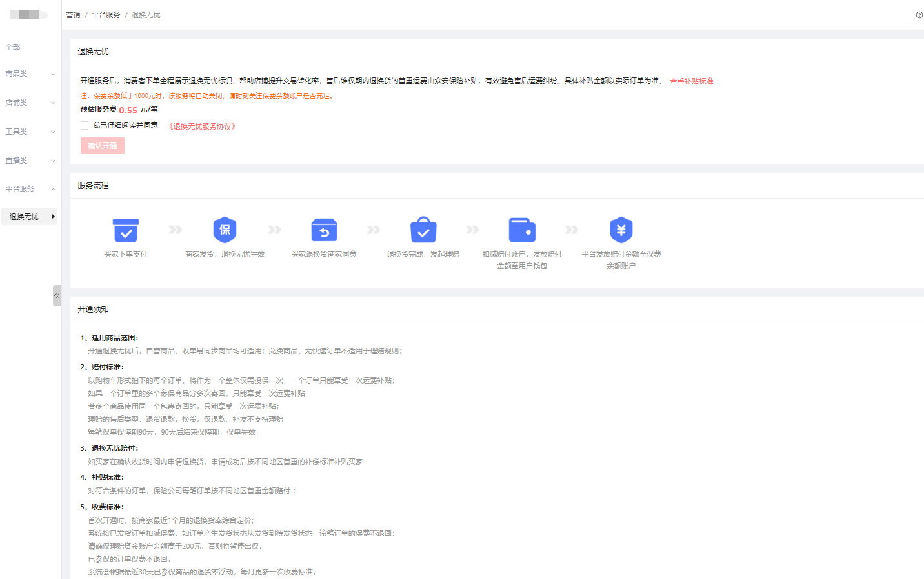
Task: Select 退换无忧 sidebar menu item
Action: pyautogui.click(x=29, y=217)
